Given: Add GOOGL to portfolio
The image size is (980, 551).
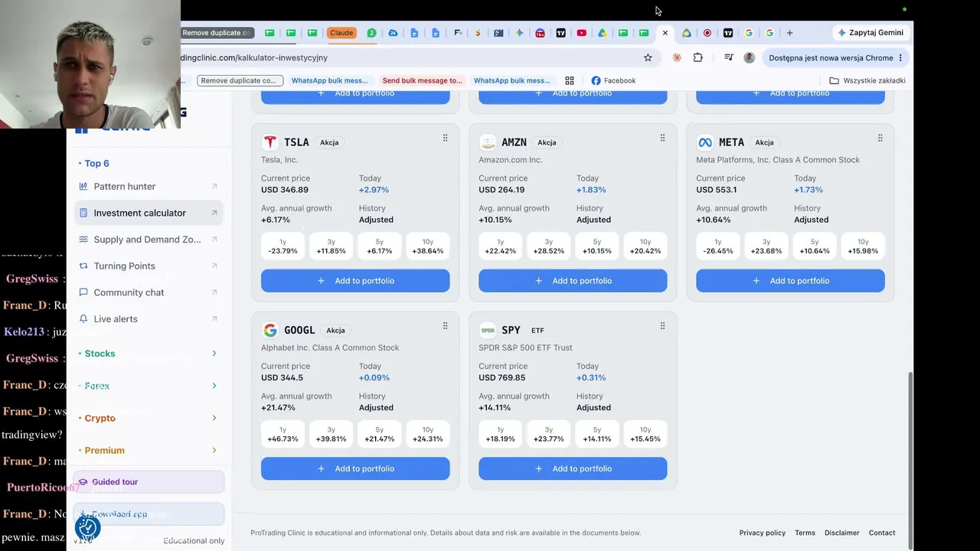Looking at the screenshot, I should [x=355, y=468].
